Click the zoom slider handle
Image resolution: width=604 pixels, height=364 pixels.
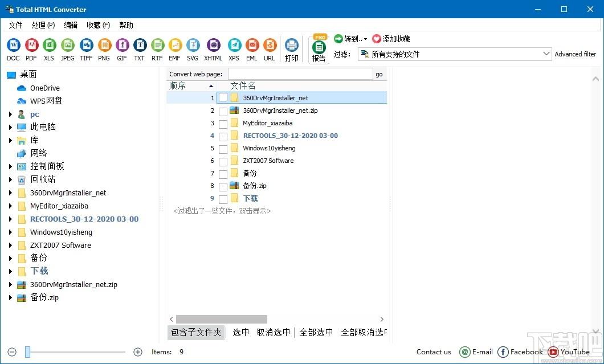28,351
